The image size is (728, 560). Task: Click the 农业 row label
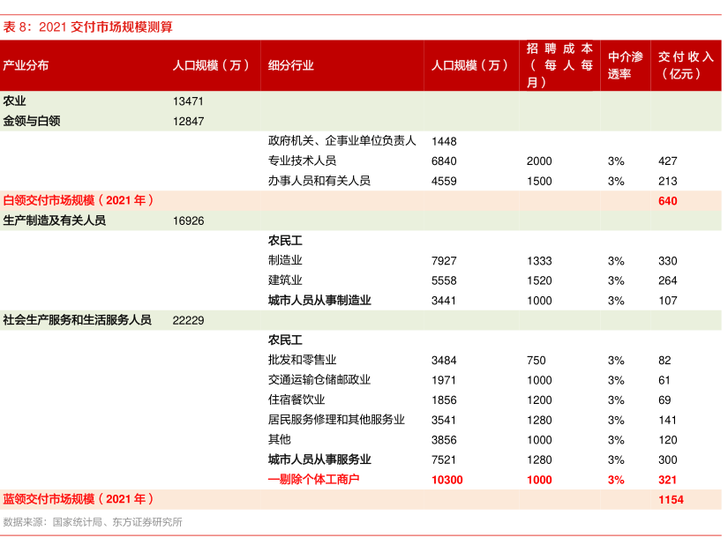[15, 101]
